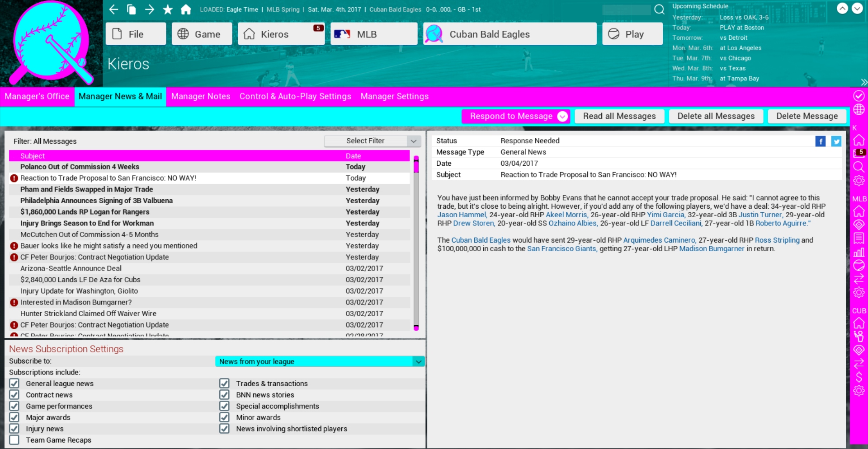The height and width of the screenshot is (449, 868).
Task: Click the star bookmark icon
Action: click(168, 9)
